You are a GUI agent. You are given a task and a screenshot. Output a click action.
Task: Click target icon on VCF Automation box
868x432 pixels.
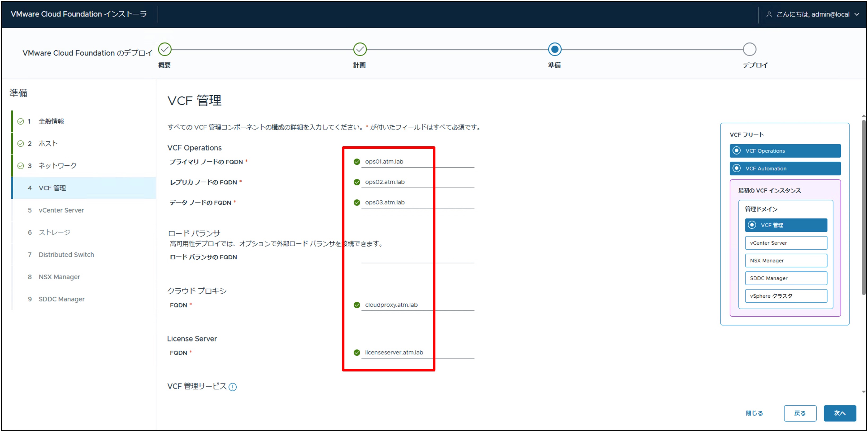point(737,168)
